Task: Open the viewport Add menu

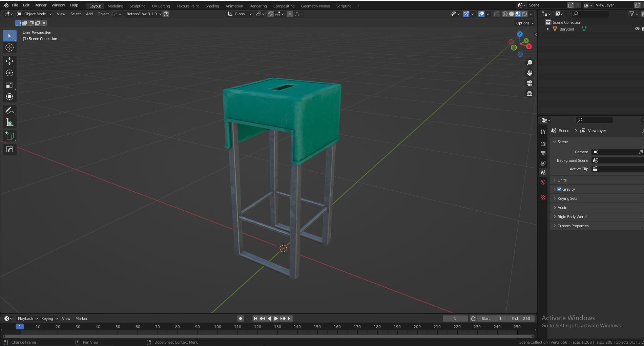Action: tap(89, 14)
